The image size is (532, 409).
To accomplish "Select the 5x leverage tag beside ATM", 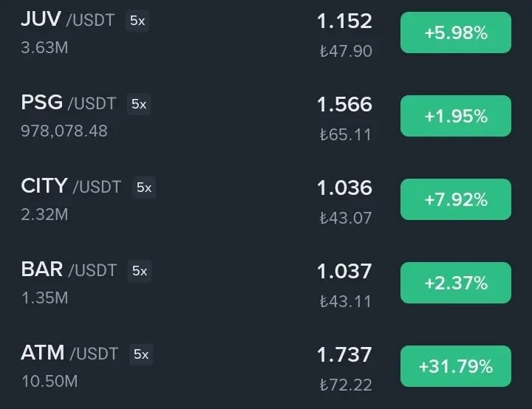I will (141, 354).
